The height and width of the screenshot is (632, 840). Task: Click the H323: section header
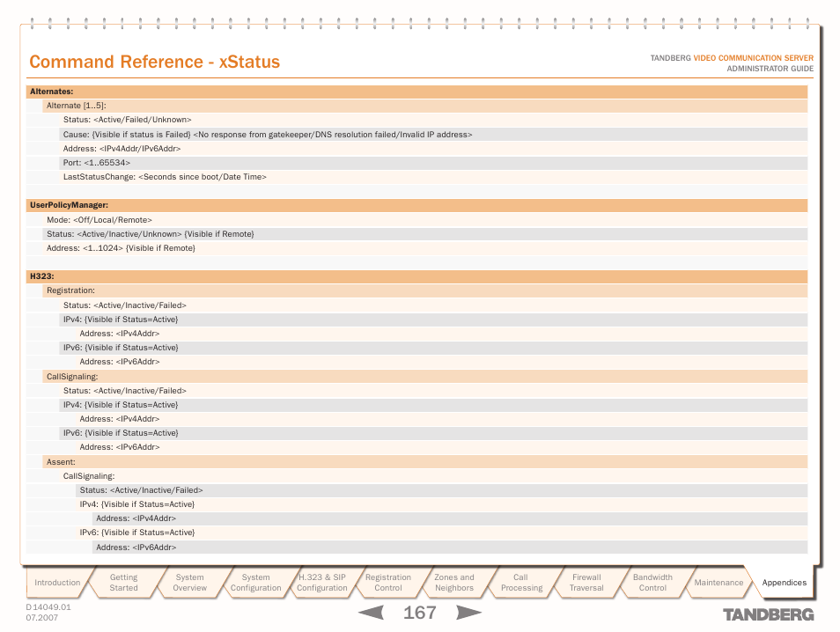[x=416, y=276]
